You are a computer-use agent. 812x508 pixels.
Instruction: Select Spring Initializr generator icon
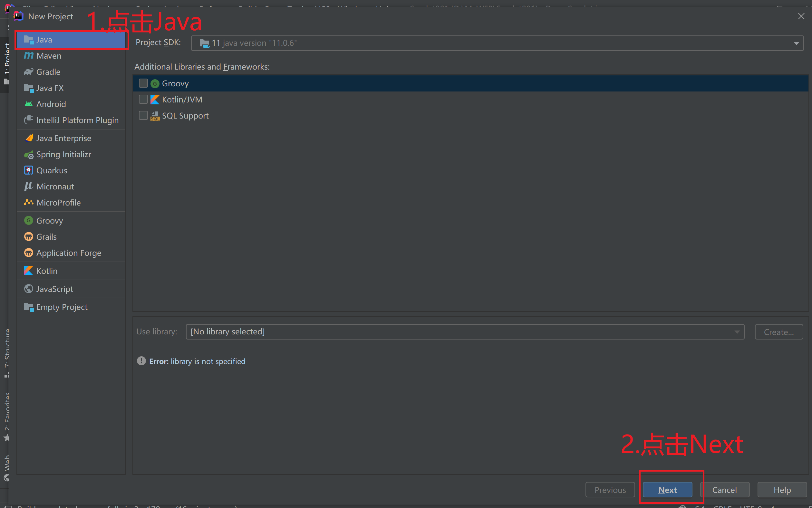pos(29,155)
